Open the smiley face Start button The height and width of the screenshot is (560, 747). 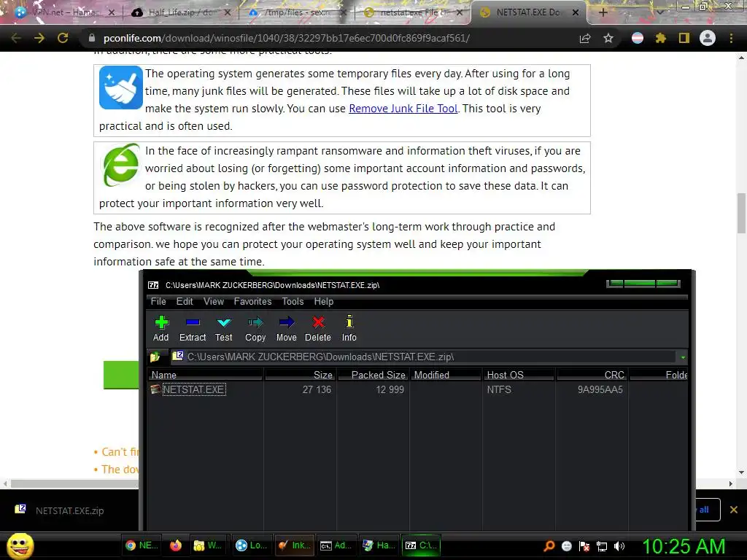[20, 545]
